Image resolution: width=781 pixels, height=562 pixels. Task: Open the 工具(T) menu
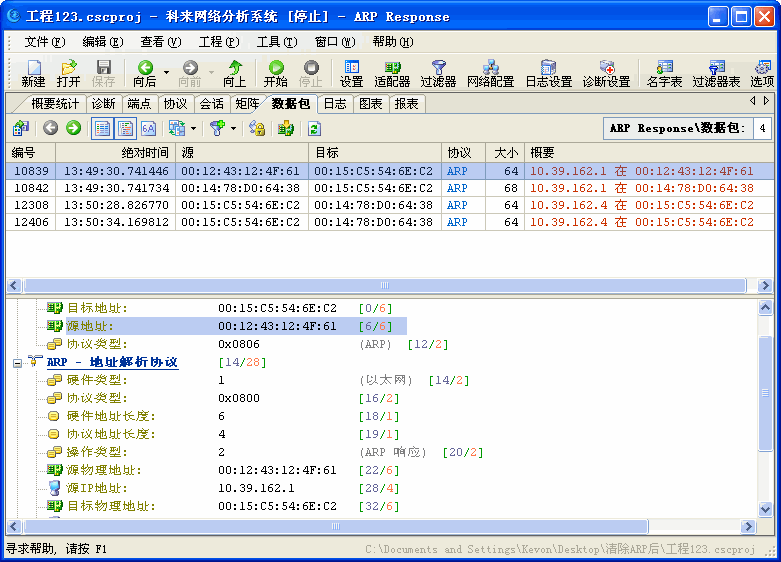[277, 42]
